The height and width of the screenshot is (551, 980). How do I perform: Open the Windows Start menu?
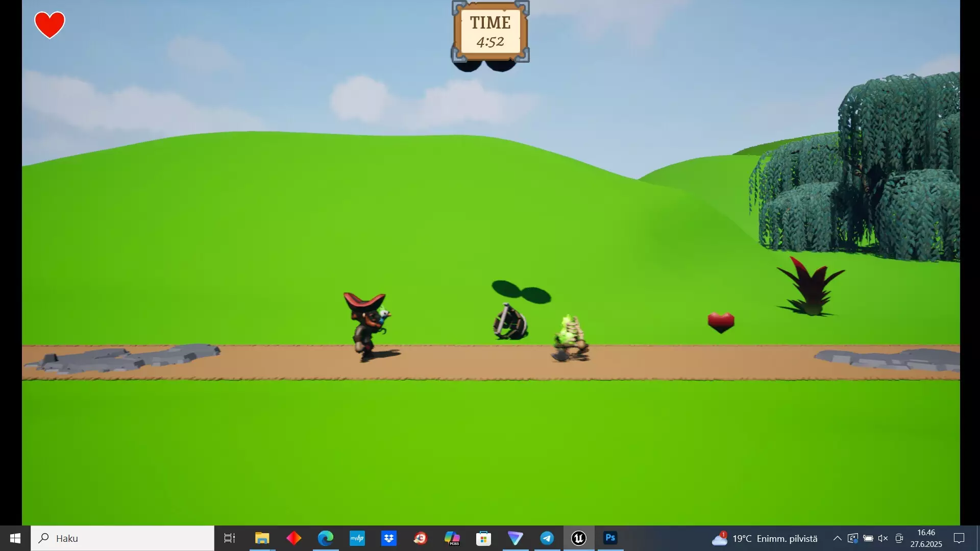[x=15, y=538]
